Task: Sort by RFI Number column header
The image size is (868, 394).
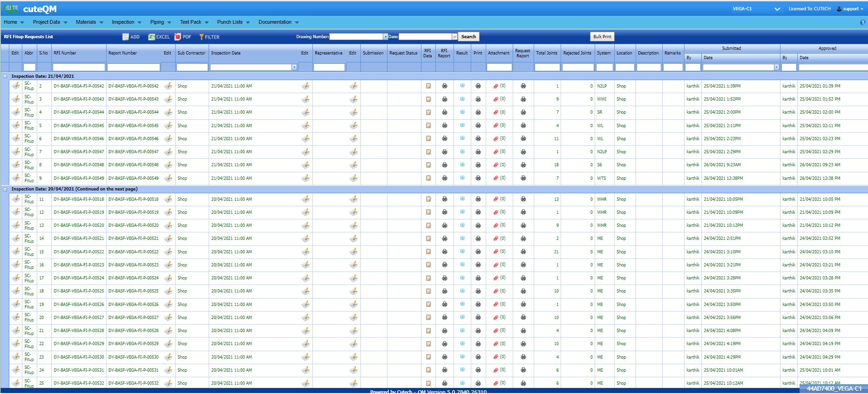Action: point(65,53)
